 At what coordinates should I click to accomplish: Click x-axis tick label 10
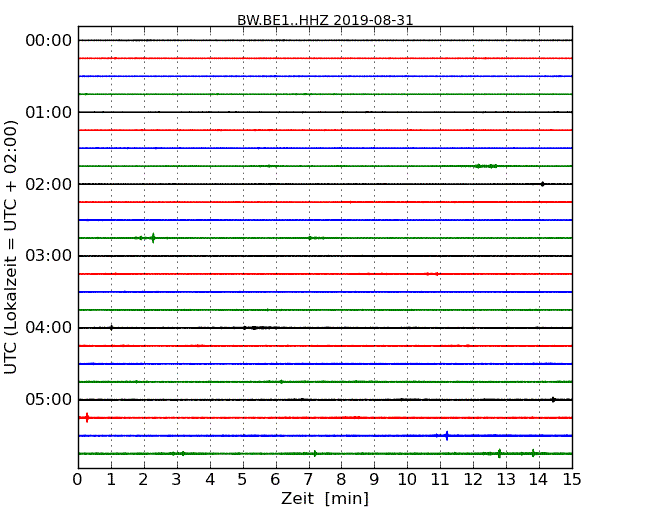(x=407, y=480)
